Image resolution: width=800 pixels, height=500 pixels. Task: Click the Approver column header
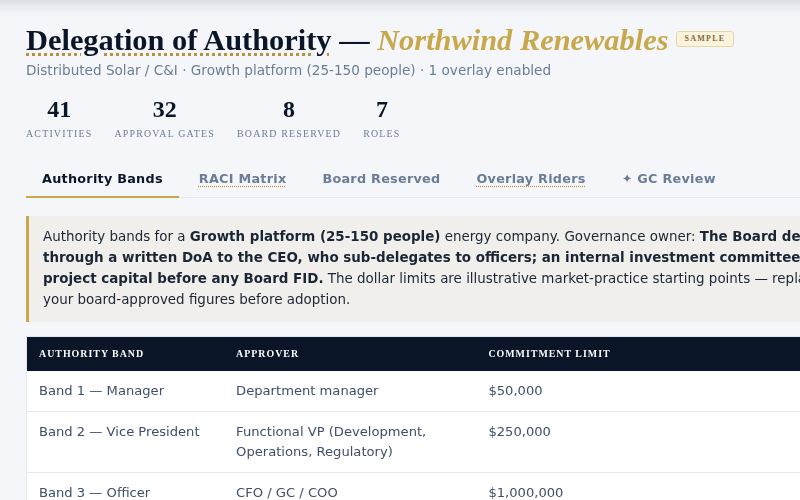267,354
